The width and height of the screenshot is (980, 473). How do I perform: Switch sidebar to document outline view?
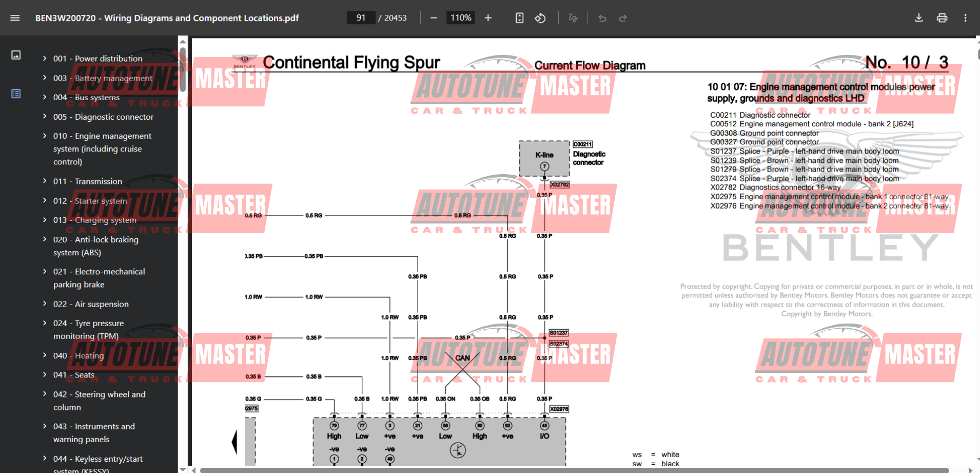pyautogui.click(x=16, y=93)
